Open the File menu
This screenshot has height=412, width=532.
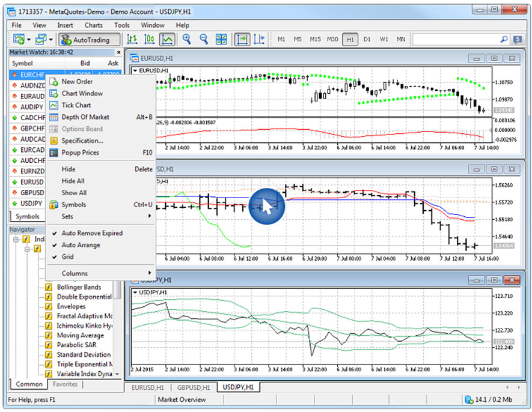17,25
